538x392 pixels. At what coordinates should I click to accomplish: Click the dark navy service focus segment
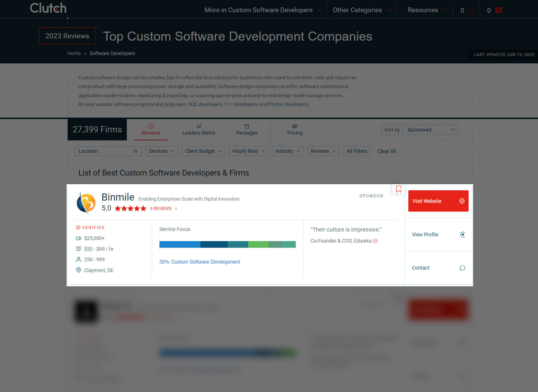[214, 244]
